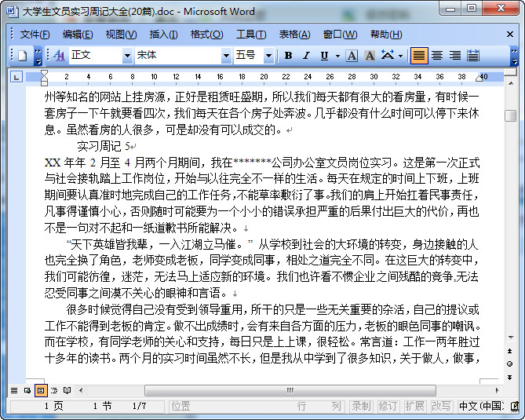Click the spelling and grammar status icon
The image size is (525, 420).
(x=515, y=407)
